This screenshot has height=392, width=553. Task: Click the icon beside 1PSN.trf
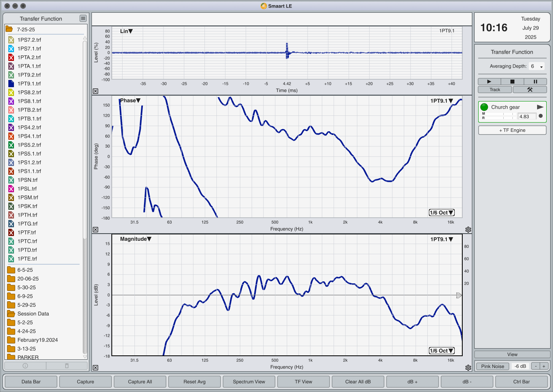click(11, 180)
